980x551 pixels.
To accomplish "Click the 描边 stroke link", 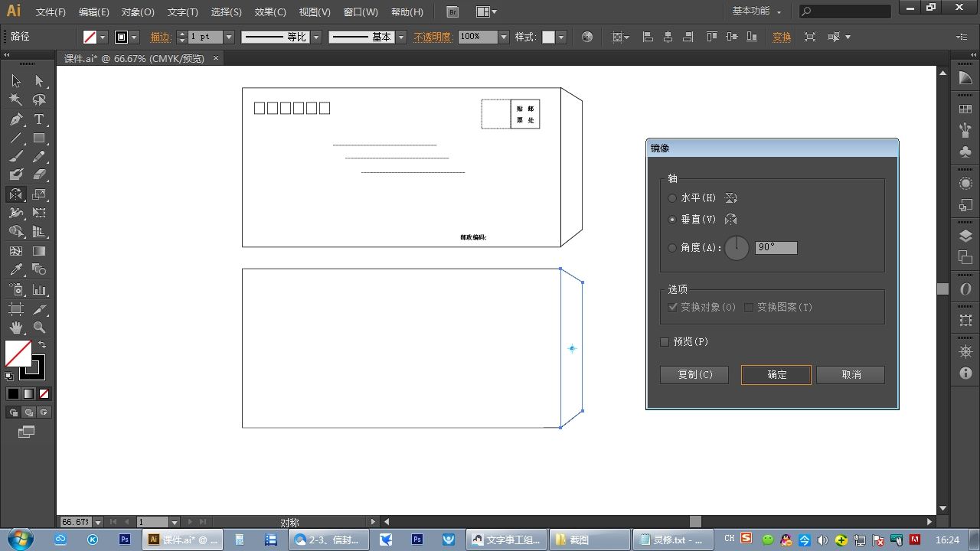I will point(161,37).
